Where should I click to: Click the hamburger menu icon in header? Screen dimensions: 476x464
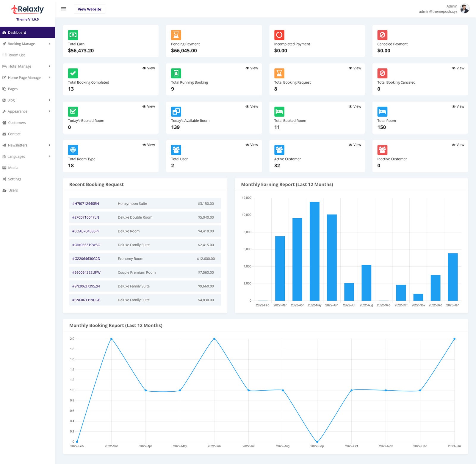tap(64, 9)
